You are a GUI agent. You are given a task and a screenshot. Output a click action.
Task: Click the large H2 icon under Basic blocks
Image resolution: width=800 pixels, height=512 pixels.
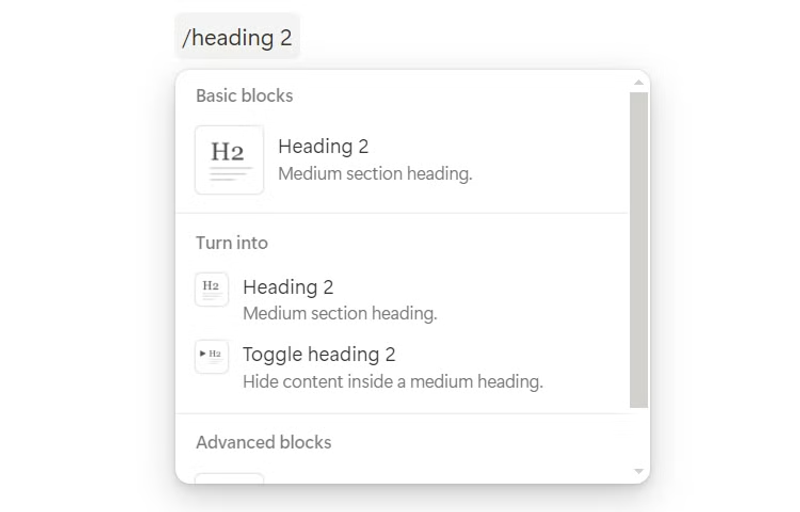(229, 159)
